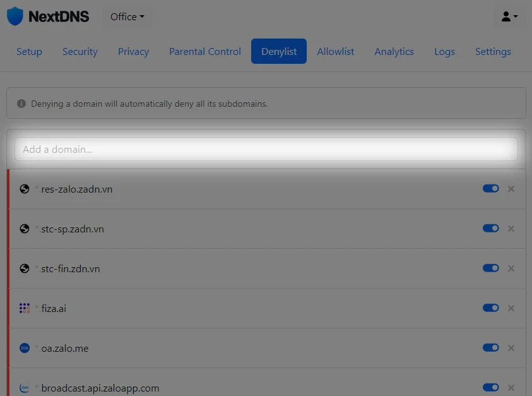Select the Denylist tab
This screenshot has width=532, height=396.
point(279,51)
